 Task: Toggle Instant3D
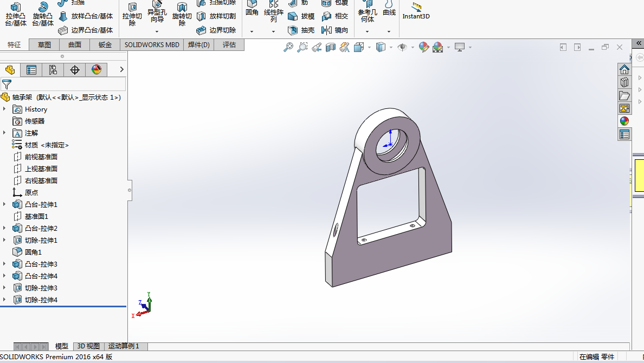(x=416, y=11)
